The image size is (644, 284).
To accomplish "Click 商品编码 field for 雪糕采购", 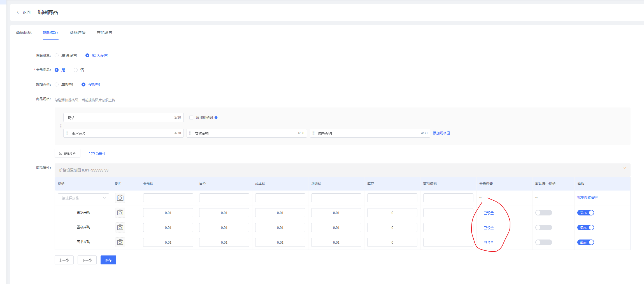I will (x=448, y=227).
